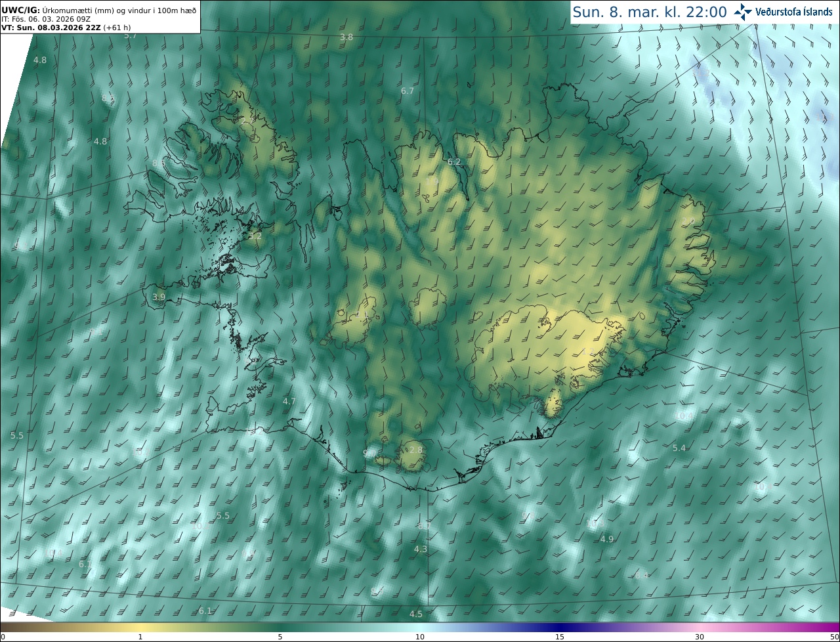Image resolution: width=840 pixels, height=642 pixels.
Task: Click the 4.3 value label south of Iceland
Action: click(x=421, y=549)
